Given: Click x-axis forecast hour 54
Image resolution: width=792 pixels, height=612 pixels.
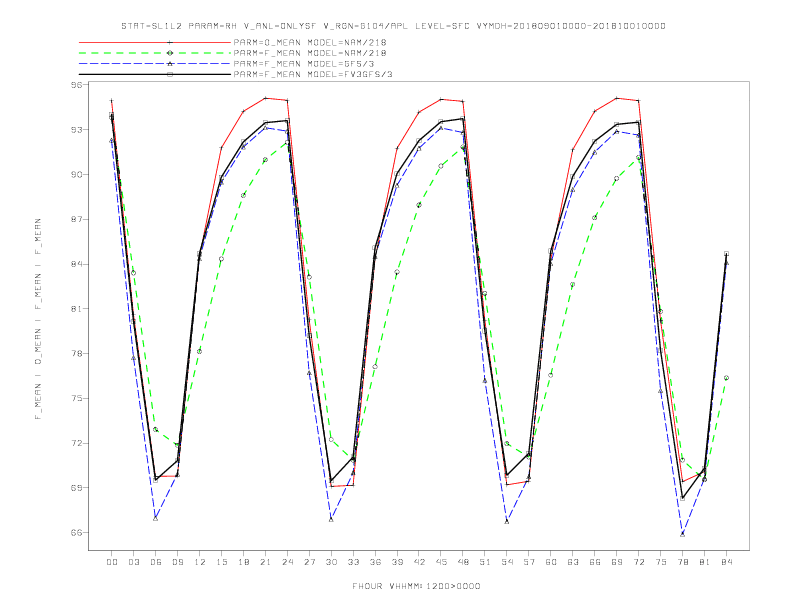Looking at the screenshot, I should pyautogui.click(x=507, y=562).
